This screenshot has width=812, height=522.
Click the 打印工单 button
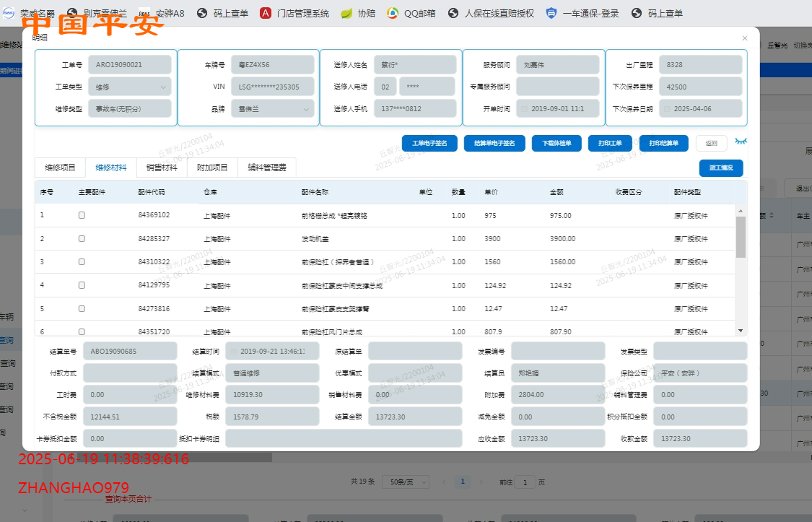(610, 143)
